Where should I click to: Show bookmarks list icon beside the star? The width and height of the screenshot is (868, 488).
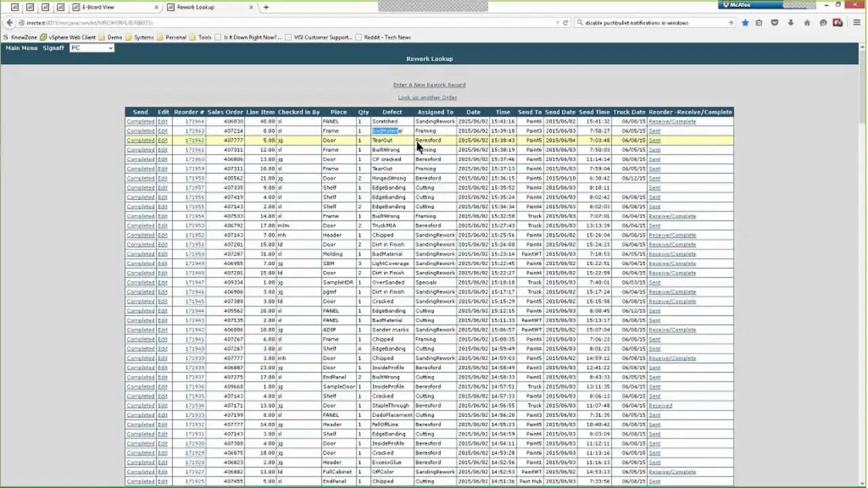point(759,22)
